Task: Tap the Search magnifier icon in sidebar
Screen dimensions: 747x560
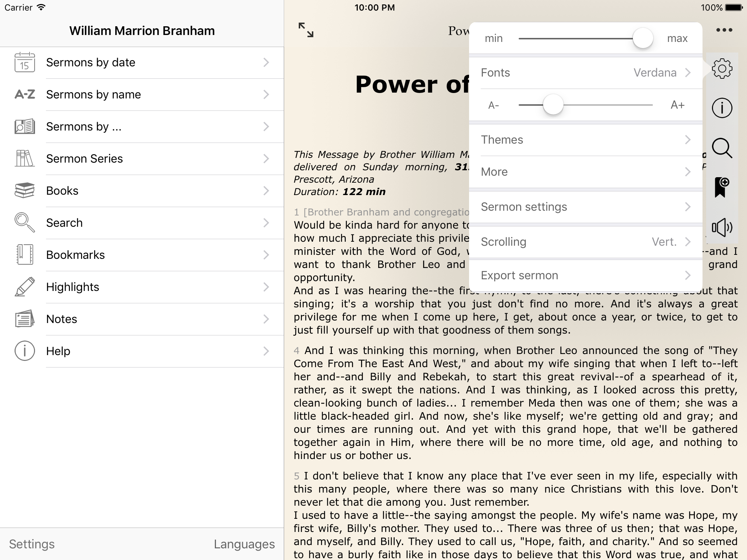Action: coord(24,222)
